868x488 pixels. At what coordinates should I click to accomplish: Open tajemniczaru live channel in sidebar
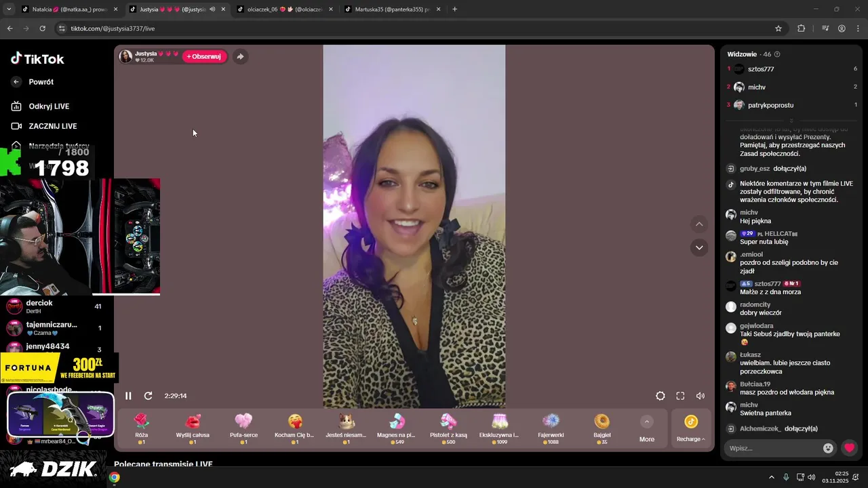[54, 328]
